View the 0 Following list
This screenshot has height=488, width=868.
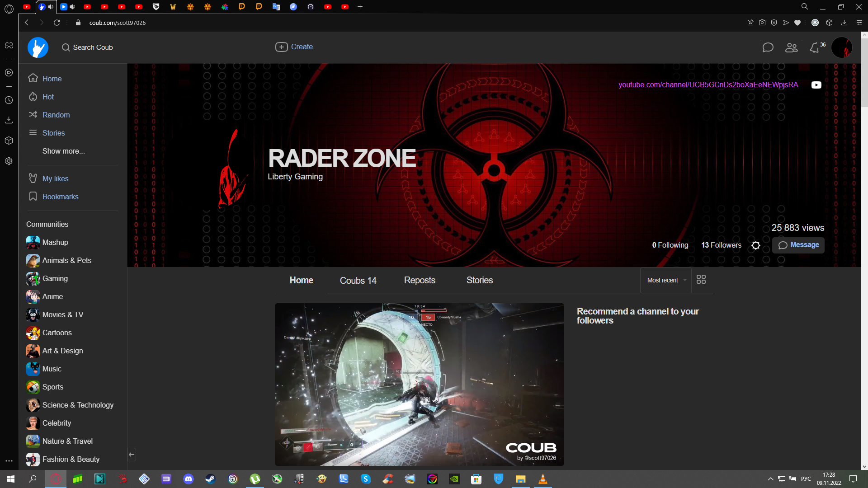(x=670, y=245)
